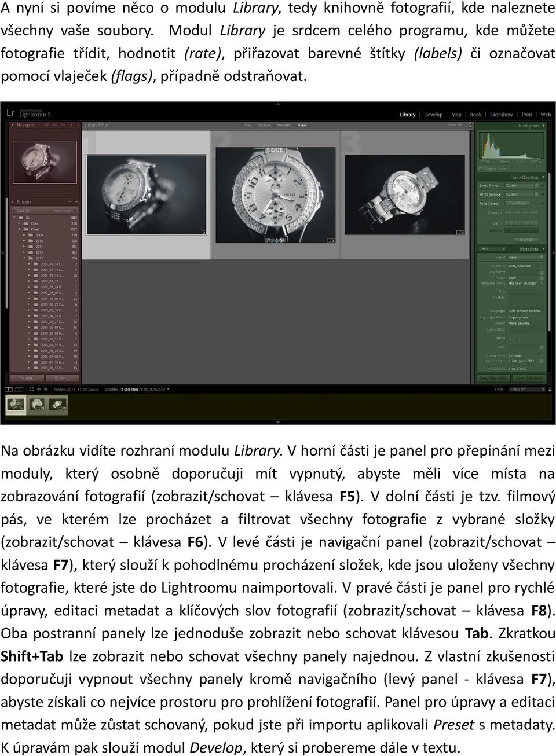The image size is (556, 756).
Task: Click the Sync Metadata button
Action: pyautogui.click(x=493, y=379)
